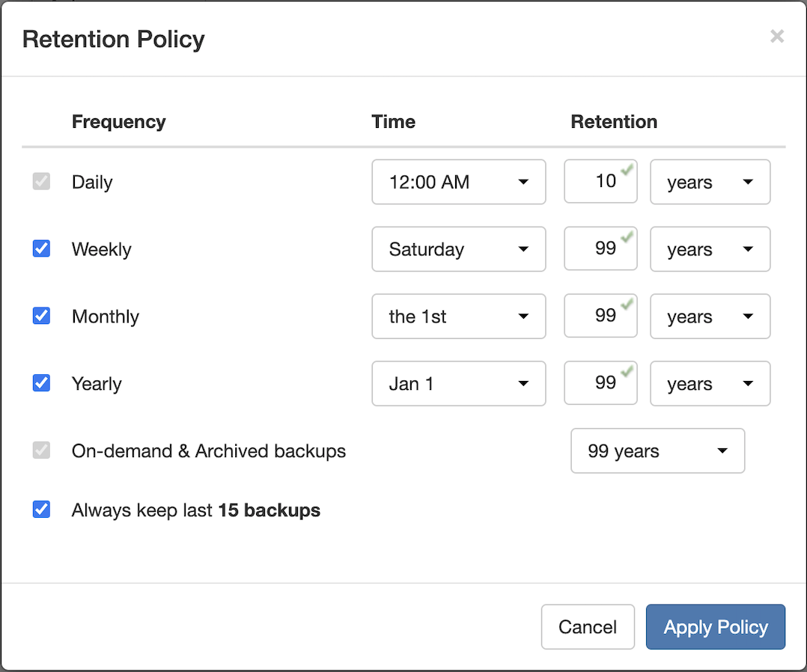Uncheck Always keep last 15 backups
The height and width of the screenshot is (672, 807).
(x=41, y=510)
